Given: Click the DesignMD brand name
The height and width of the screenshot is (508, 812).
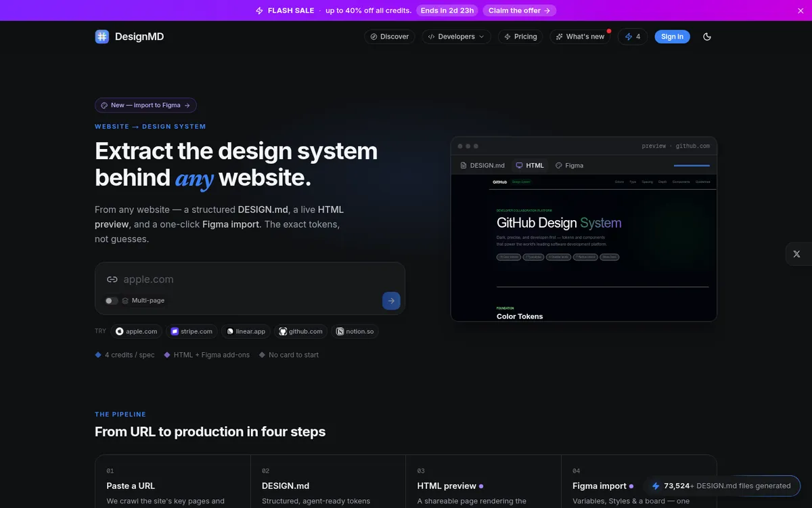Looking at the screenshot, I should [x=139, y=37].
